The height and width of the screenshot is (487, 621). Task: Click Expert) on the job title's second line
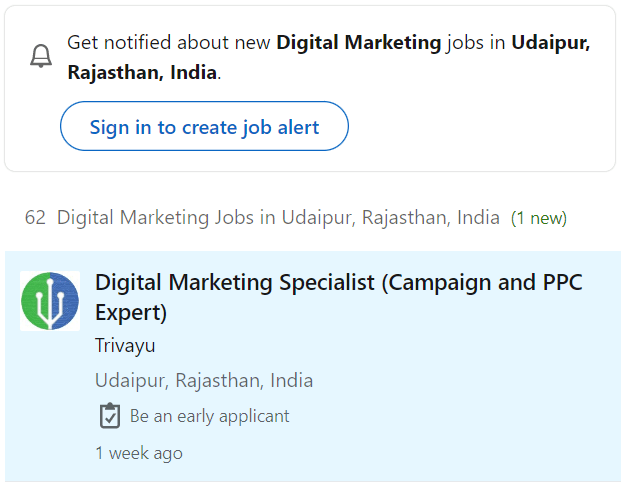coord(131,313)
